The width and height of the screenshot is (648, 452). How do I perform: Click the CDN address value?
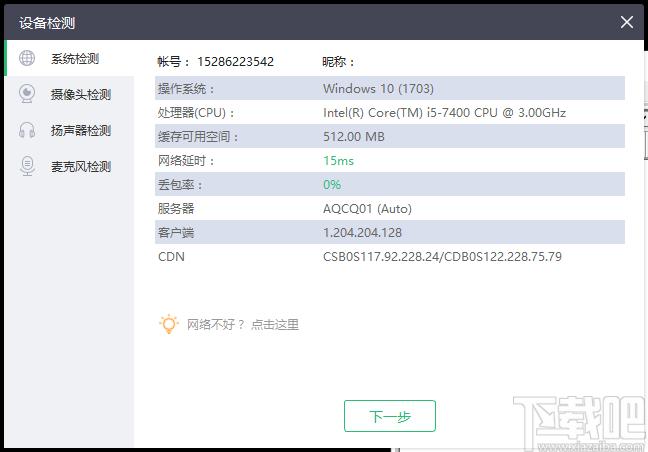(x=442, y=257)
